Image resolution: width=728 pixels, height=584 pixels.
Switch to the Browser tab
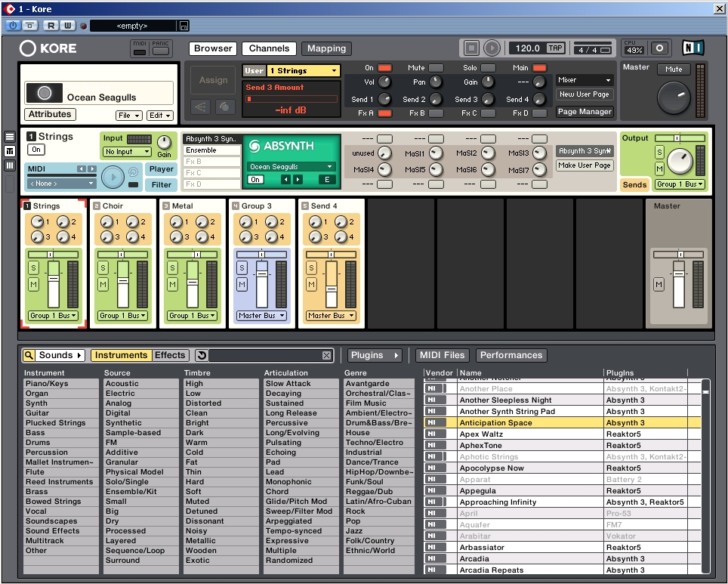[213, 48]
